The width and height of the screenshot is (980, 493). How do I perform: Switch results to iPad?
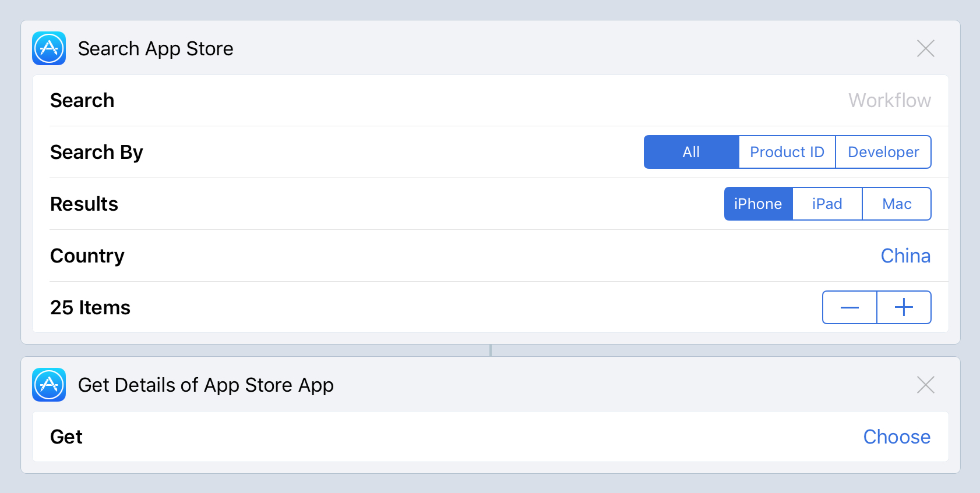[x=827, y=204]
